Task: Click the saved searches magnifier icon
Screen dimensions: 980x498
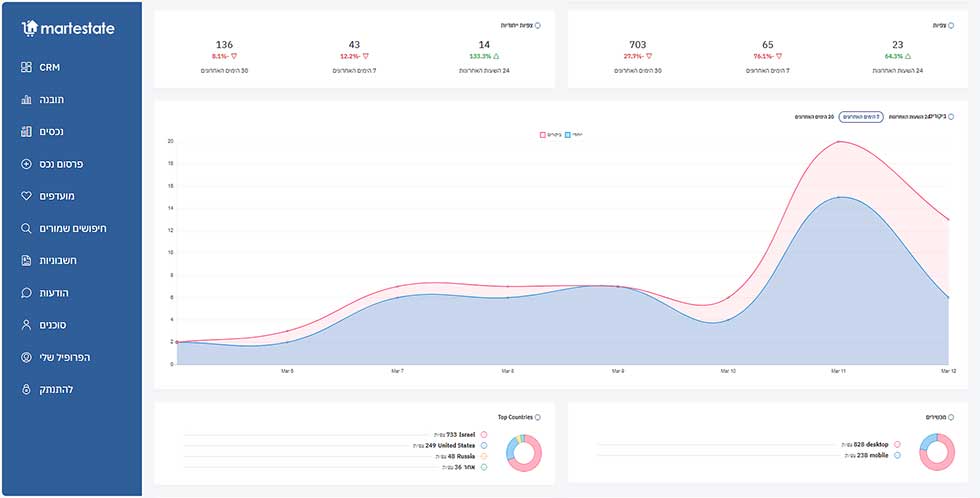Action: point(26,229)
